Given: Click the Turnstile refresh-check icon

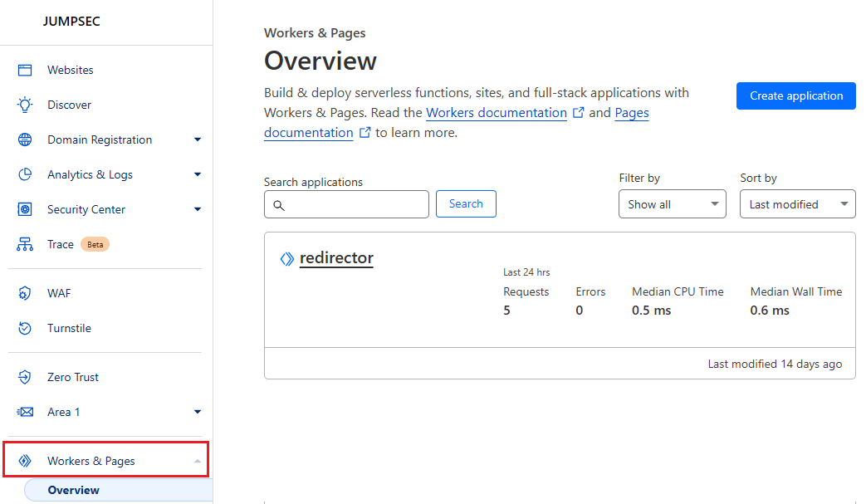Looking at the screenshot, I should click(x=25, y=329).
